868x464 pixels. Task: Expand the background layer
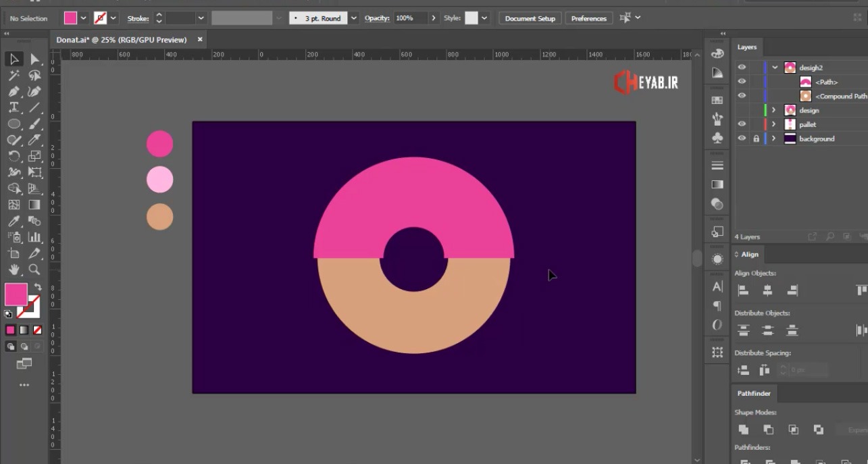pos(774,138)
